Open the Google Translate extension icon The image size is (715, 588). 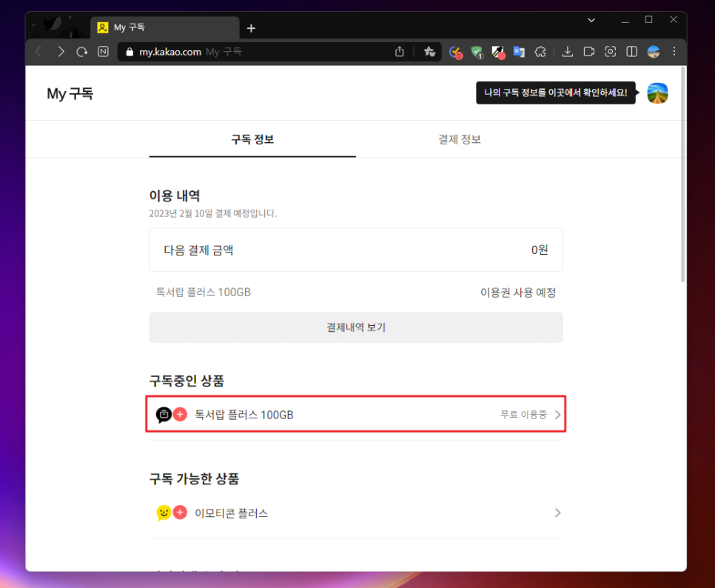(519, 52)
